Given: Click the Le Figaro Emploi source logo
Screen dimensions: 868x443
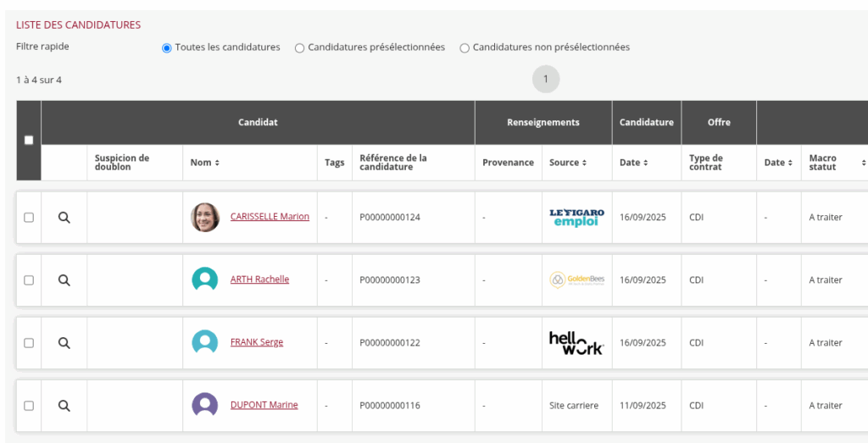Looking at the screenshot, I should tap(576, 218).
